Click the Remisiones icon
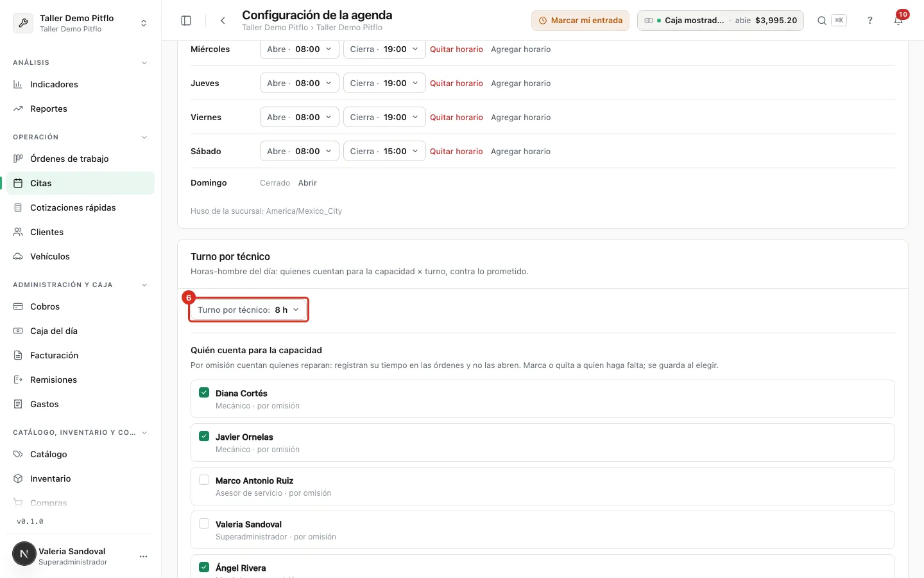Image resolution: width=924 pixels, height=578 pixels. click(x=18, y=380)
